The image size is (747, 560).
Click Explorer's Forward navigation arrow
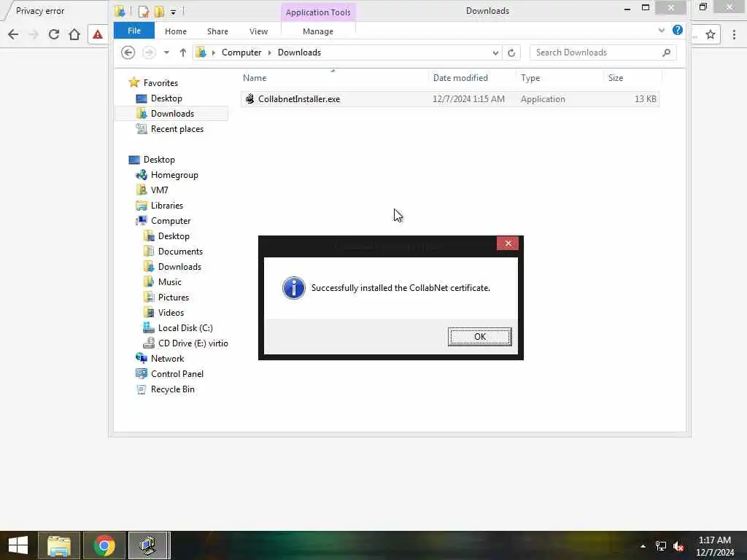149,52
